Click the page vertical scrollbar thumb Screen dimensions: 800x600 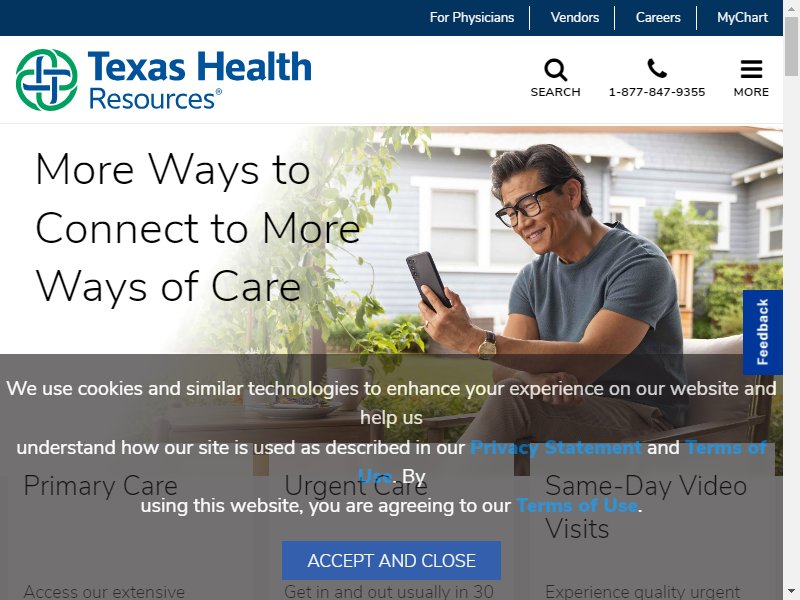[x=791, y=46]
